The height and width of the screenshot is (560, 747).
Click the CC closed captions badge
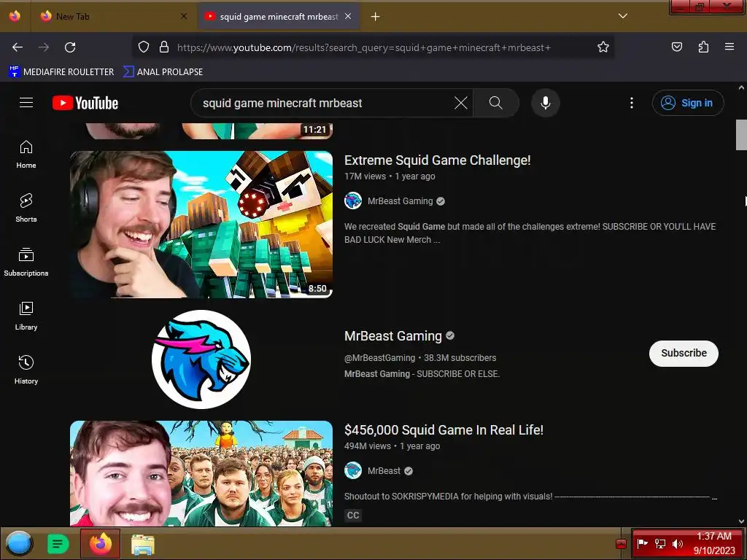tap(353, 516)
